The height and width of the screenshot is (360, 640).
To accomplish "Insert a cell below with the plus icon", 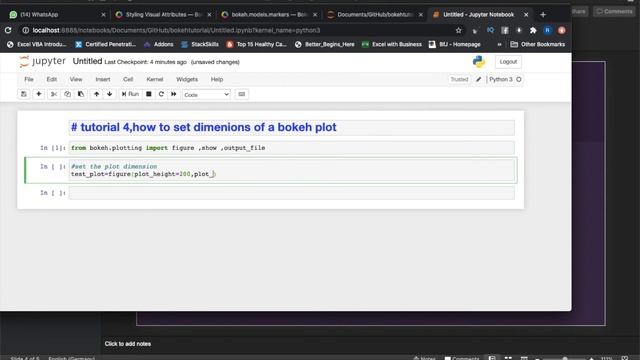I will (x=39, y=94).
